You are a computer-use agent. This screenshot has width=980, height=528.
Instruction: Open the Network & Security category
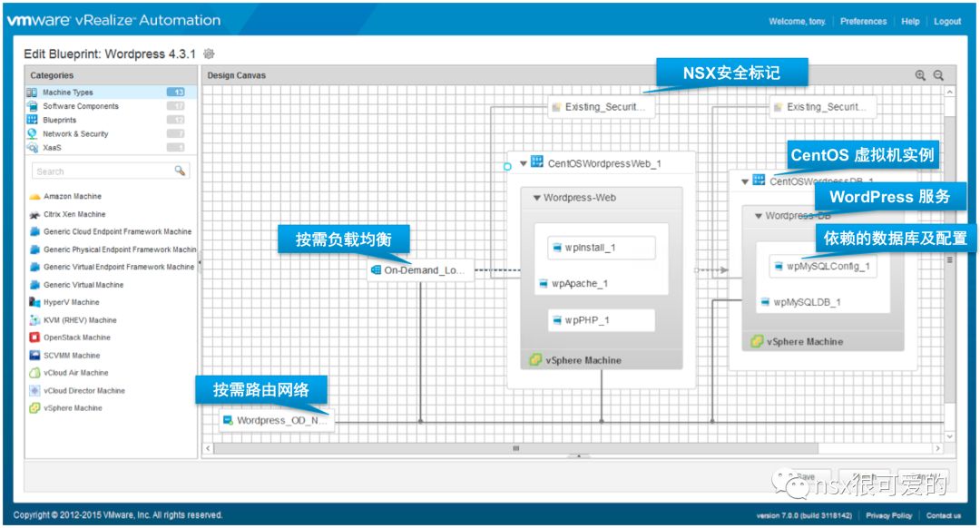coord(112,133)
